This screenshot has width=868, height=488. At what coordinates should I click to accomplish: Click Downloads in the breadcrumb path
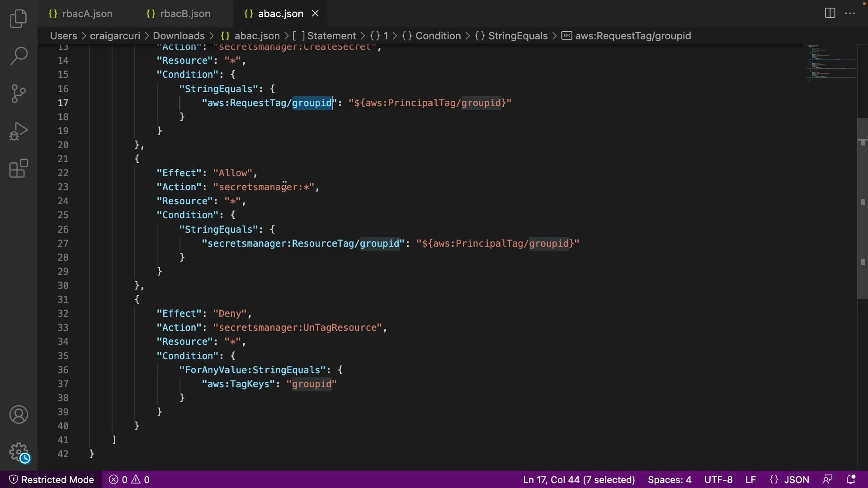click(179, 36)
